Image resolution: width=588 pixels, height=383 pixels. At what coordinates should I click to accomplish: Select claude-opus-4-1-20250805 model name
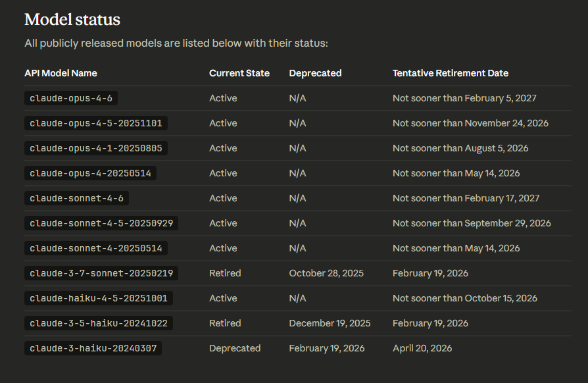96,148
